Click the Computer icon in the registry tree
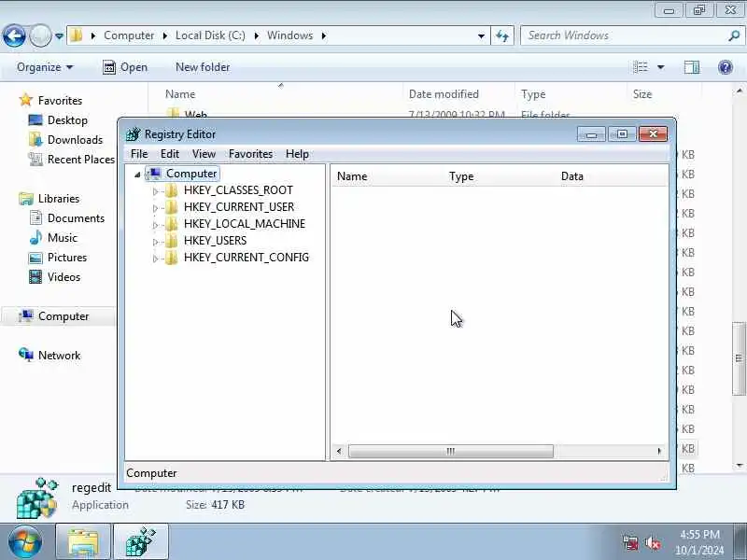This screenshot has width=747, height=560. (155, 174)
